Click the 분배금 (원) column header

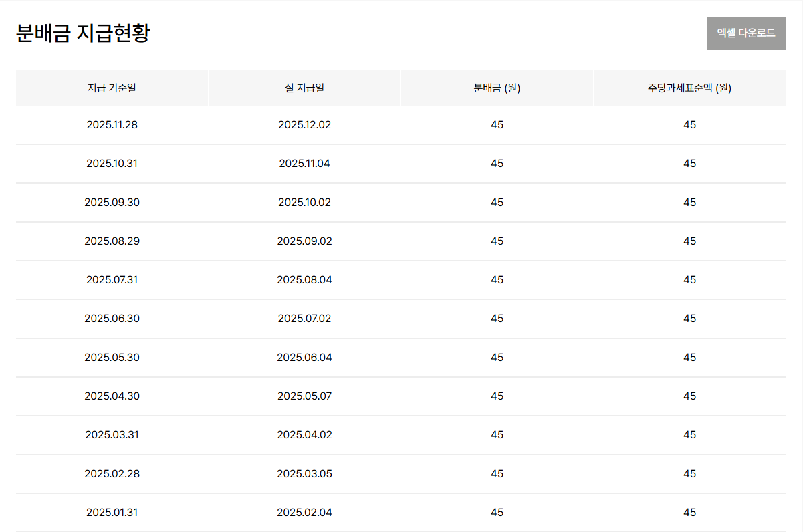tap(497, 88)
